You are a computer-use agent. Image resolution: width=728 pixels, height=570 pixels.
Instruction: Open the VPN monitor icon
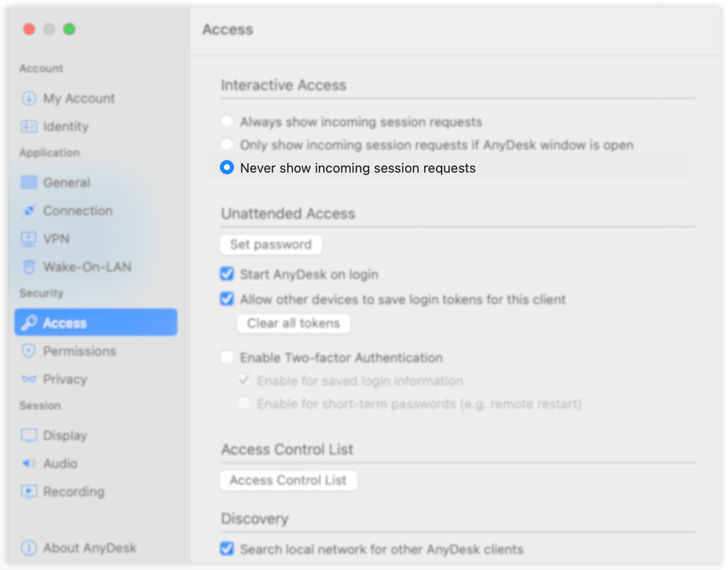tap(29, 239)
